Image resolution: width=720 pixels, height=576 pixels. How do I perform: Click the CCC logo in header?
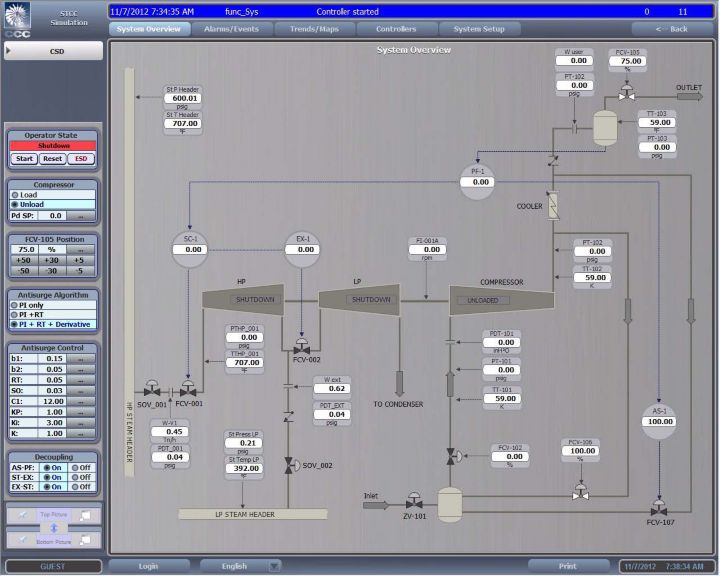point(17,20)
